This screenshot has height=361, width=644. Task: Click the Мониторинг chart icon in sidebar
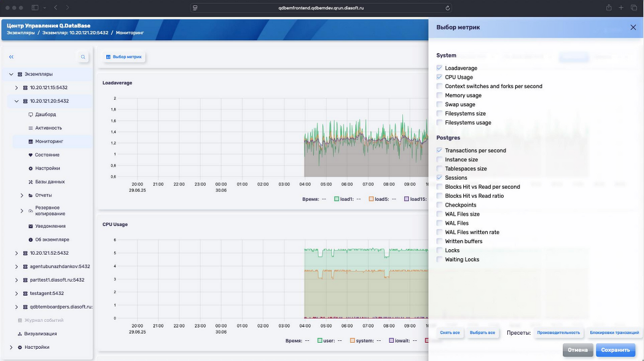31,142
